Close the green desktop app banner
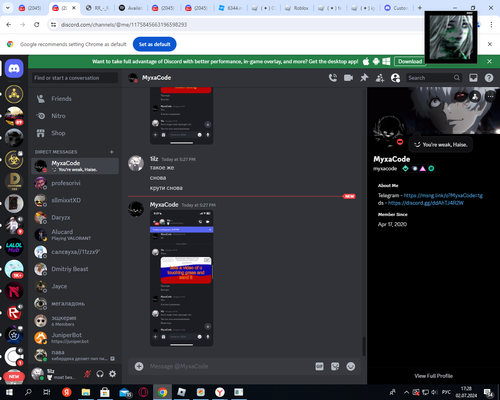Screen dimensions: 500x400 (x=489, y=61)
